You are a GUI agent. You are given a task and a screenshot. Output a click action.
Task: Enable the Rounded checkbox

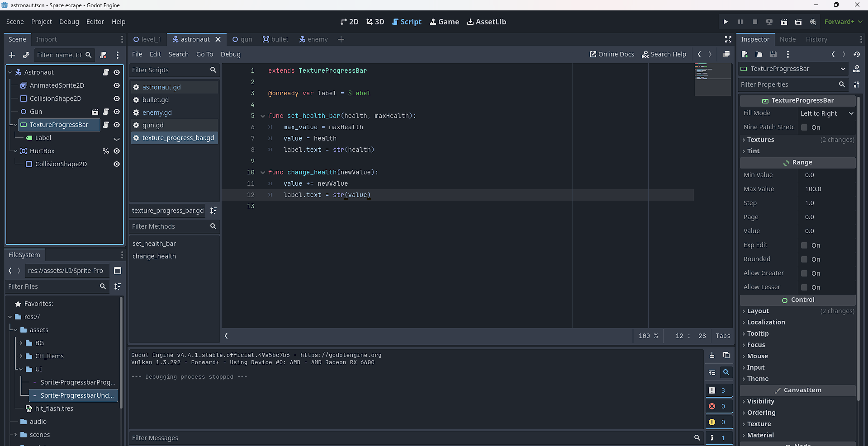[x=804, y=259]
